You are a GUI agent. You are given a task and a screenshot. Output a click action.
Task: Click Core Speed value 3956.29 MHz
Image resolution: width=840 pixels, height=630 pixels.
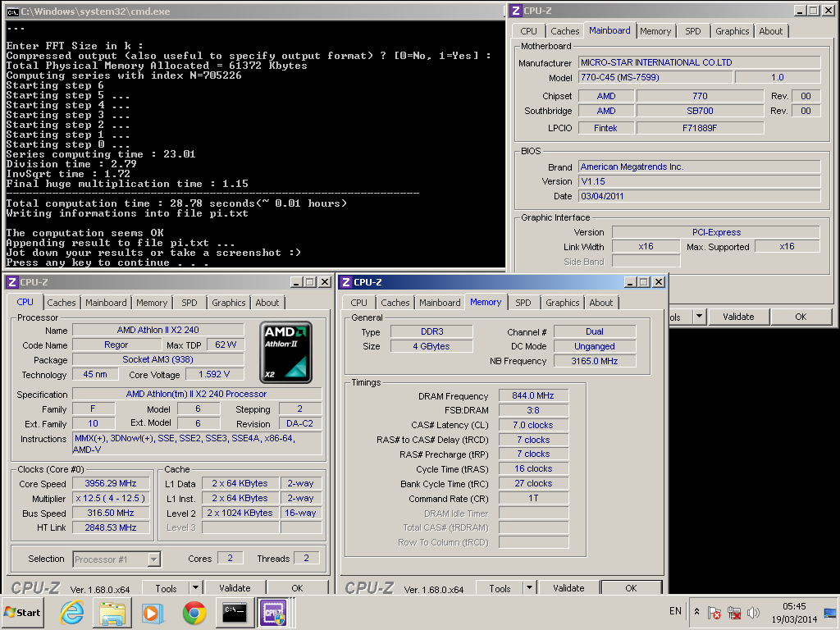(x=111, y=483)
